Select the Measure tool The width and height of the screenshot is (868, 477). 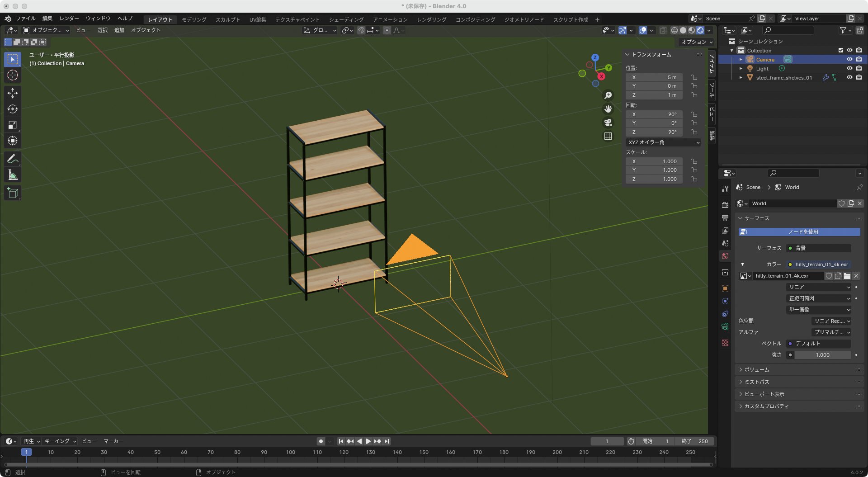[x=13, y=175]
